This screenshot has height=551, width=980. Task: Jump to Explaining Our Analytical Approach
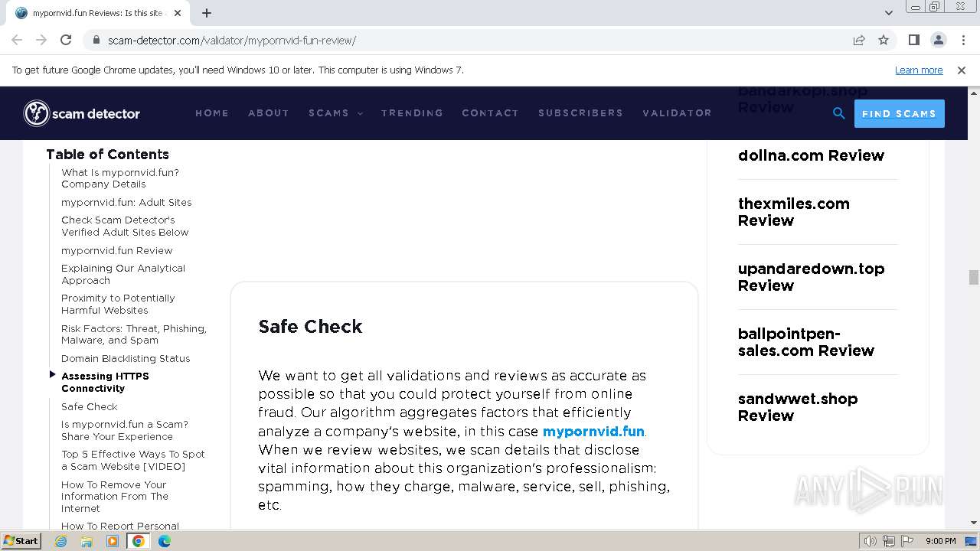123,274
